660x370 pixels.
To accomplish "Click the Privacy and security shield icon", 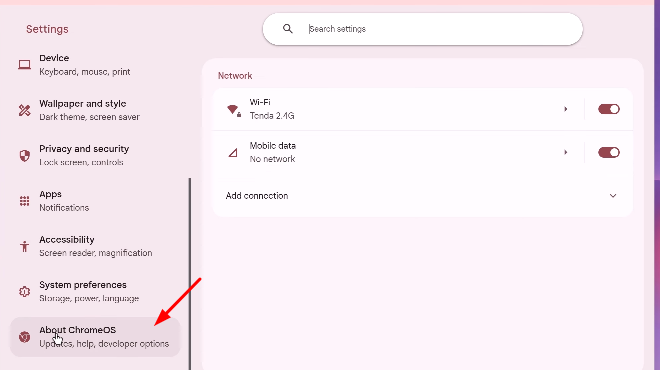I will click(x=24, y=156).
